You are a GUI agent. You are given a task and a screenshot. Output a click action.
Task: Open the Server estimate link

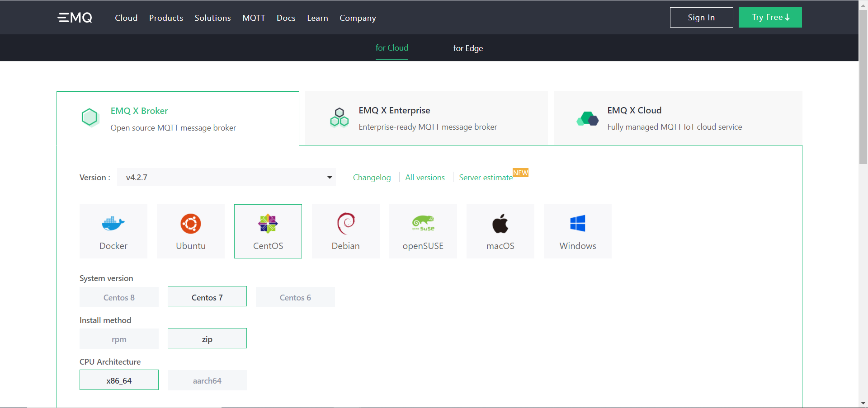pos(486,178)
